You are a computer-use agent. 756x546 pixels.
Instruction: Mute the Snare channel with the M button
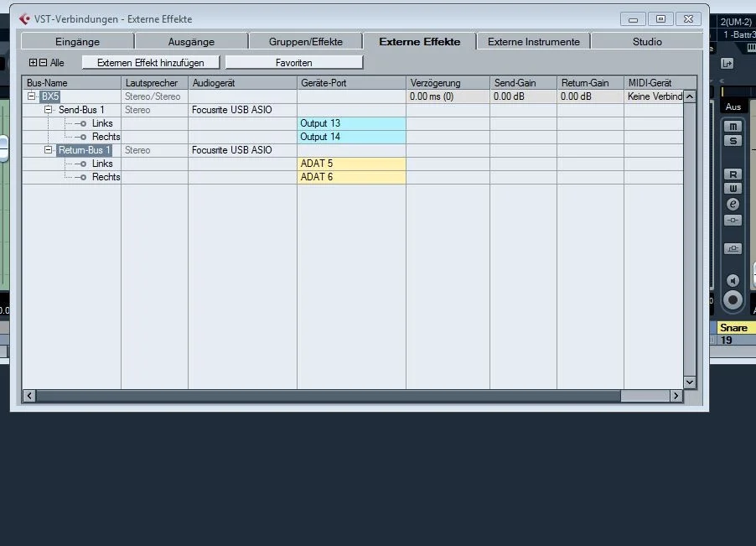click(733, 127)
